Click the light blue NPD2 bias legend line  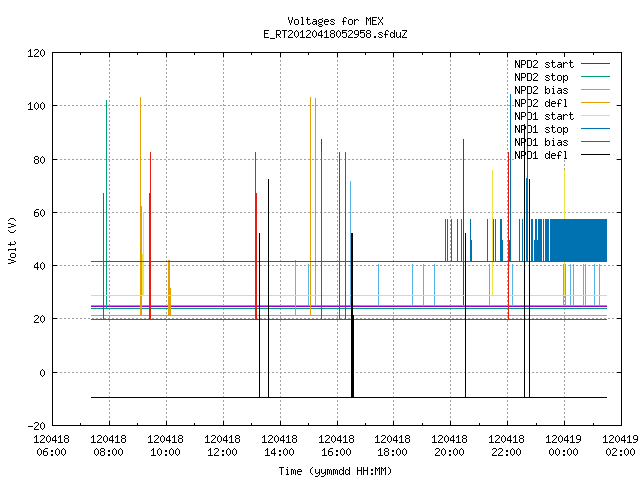pos(595,89)
